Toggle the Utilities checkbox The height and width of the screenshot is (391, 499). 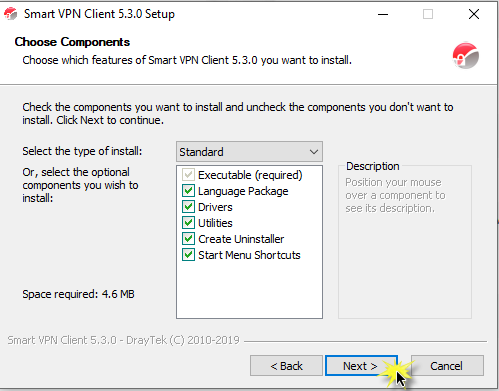coord(188,223)
